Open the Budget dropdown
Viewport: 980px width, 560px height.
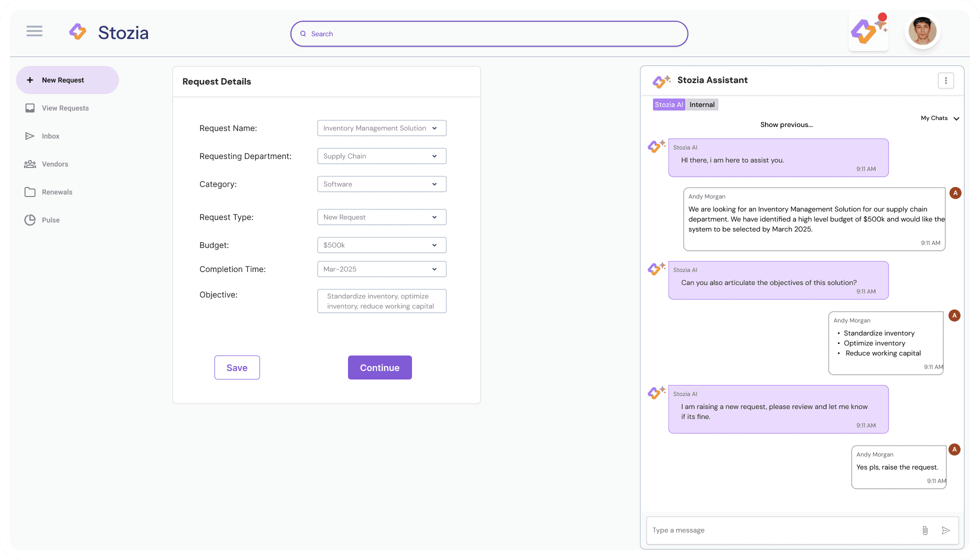(x=381, y=245)
